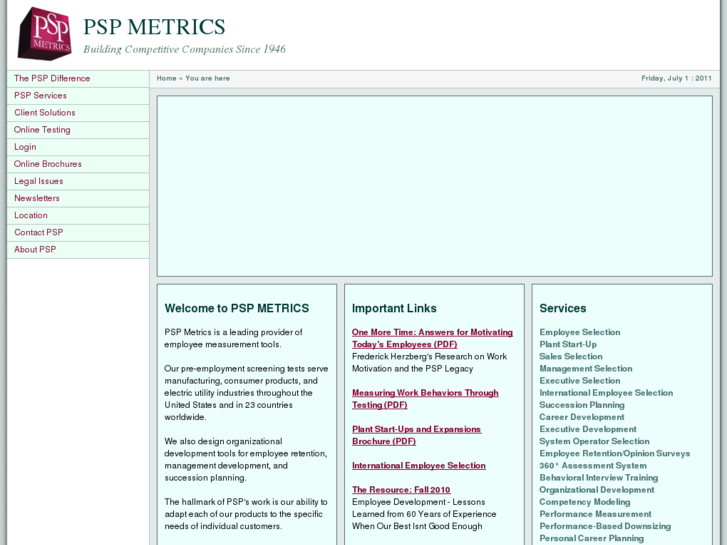727x545 pixels.
Task: Open Succession Planning service
Action: 582,405
